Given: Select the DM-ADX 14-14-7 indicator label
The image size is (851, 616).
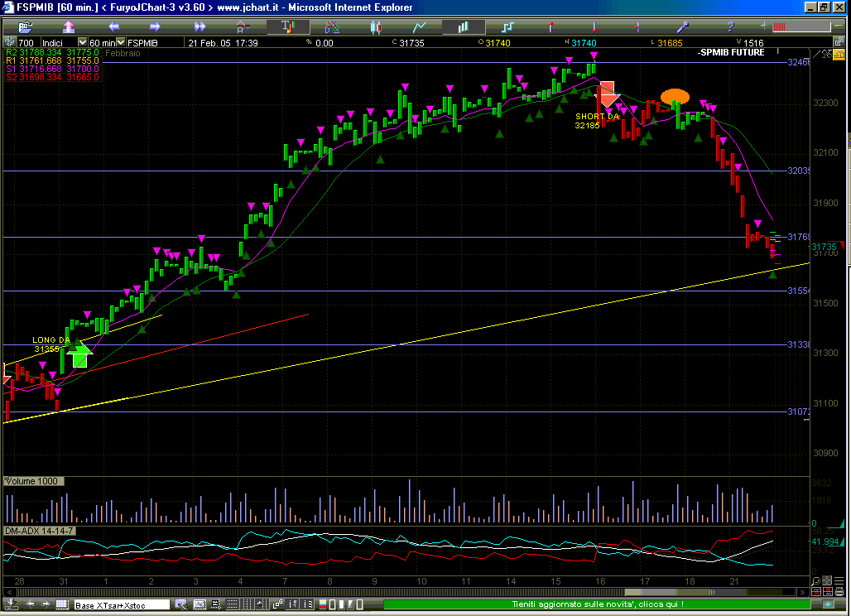Looking at the screenshot, I should [x=39, y=531].
